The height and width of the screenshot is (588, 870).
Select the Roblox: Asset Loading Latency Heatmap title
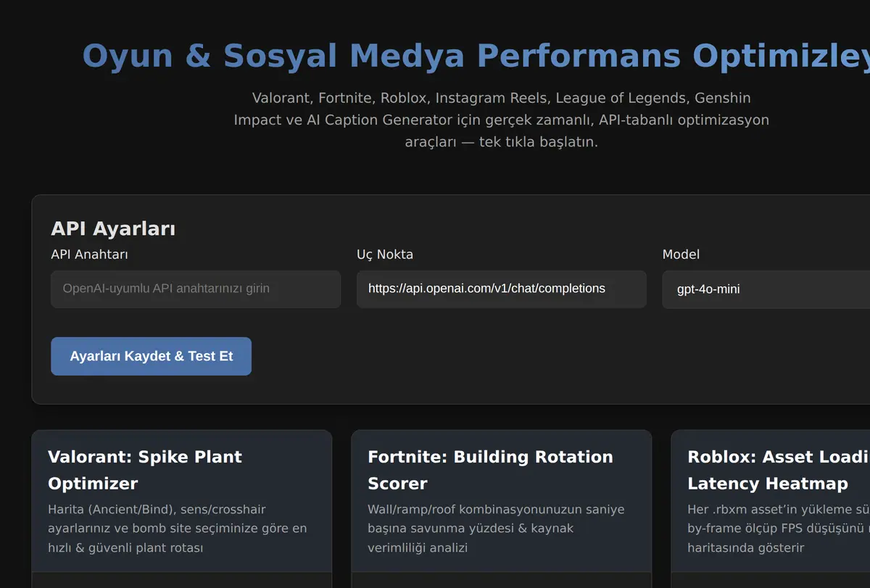point(779,470)
